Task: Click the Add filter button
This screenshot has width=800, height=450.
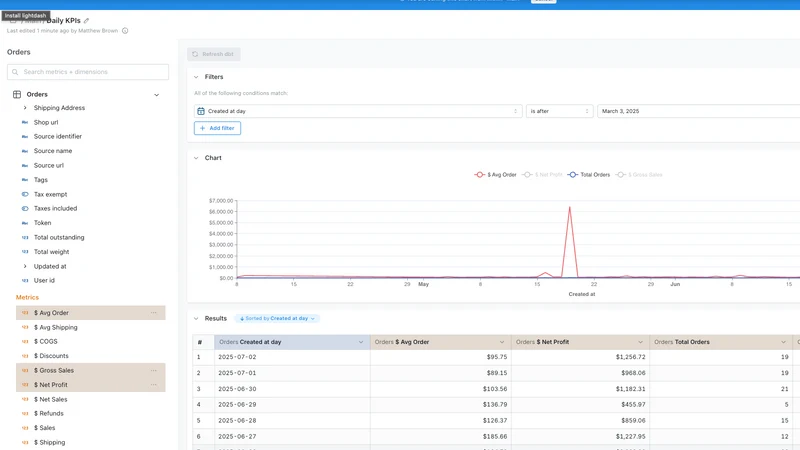Action: click(217, 128)
